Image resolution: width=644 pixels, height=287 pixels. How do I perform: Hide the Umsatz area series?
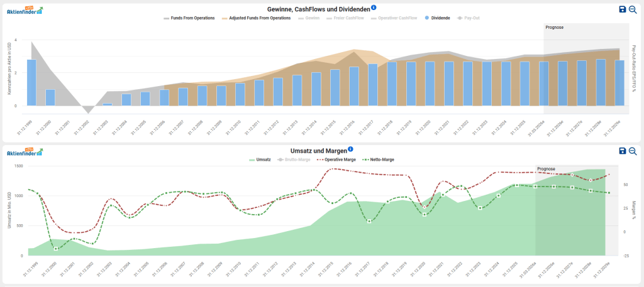tap(260, 160)
